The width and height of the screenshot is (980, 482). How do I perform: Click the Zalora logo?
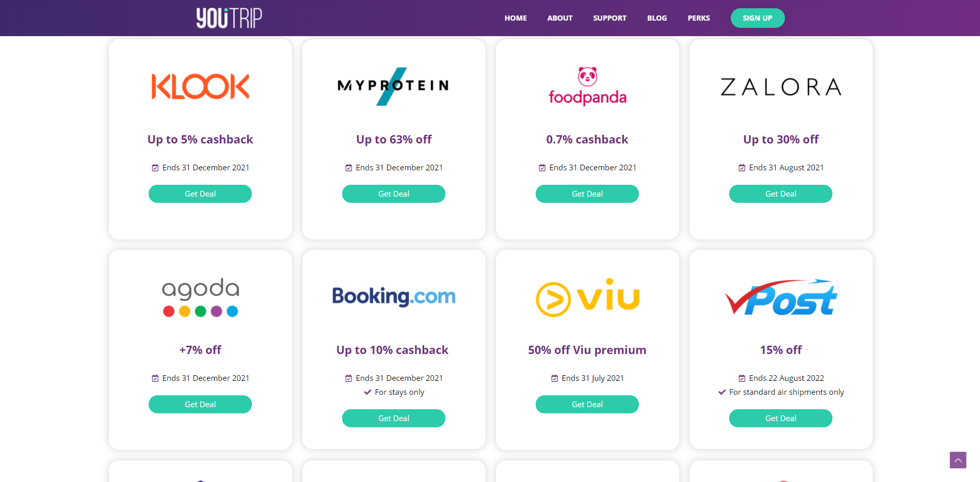point(781,87)
